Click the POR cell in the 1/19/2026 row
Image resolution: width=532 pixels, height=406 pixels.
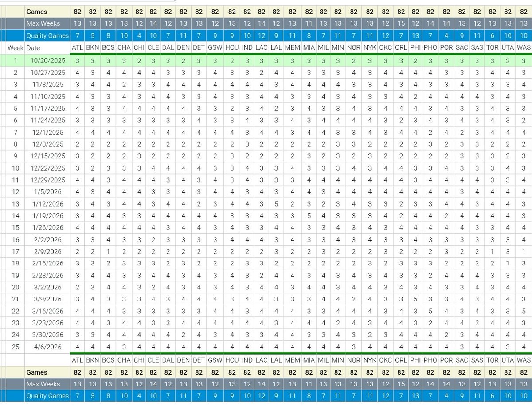click(446, 216)
